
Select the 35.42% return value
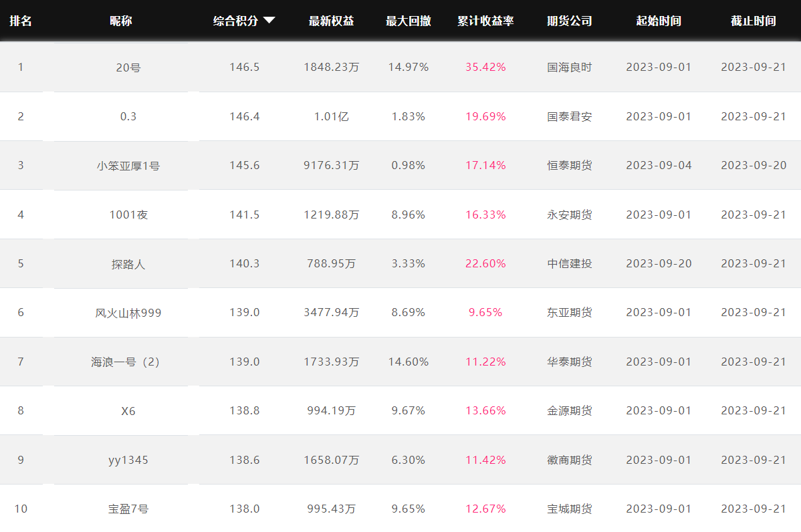(485, 67)
